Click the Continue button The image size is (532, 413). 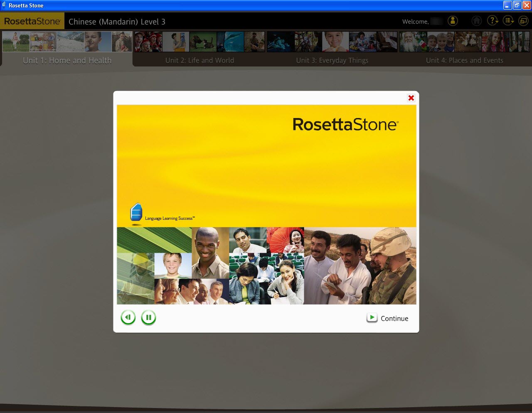[387, 318]
